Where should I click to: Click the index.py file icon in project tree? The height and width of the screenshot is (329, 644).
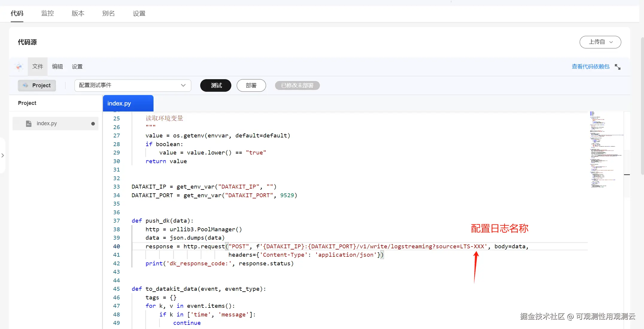click(29, 123)
